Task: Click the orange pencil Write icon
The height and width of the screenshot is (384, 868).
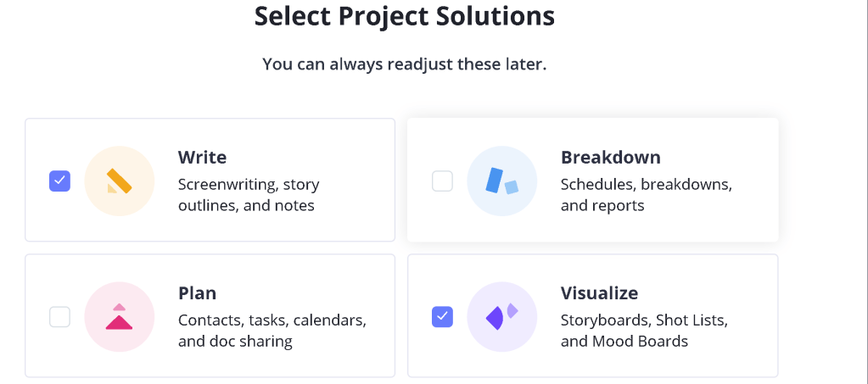Action: coord(119,181)
